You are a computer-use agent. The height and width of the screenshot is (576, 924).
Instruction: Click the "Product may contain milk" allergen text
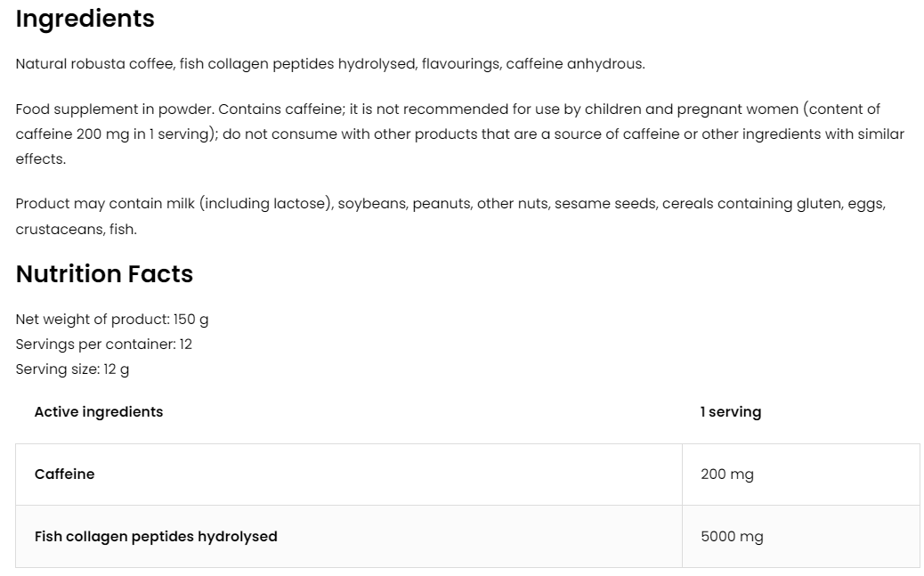pyautogui.click(x=105, y=204)
